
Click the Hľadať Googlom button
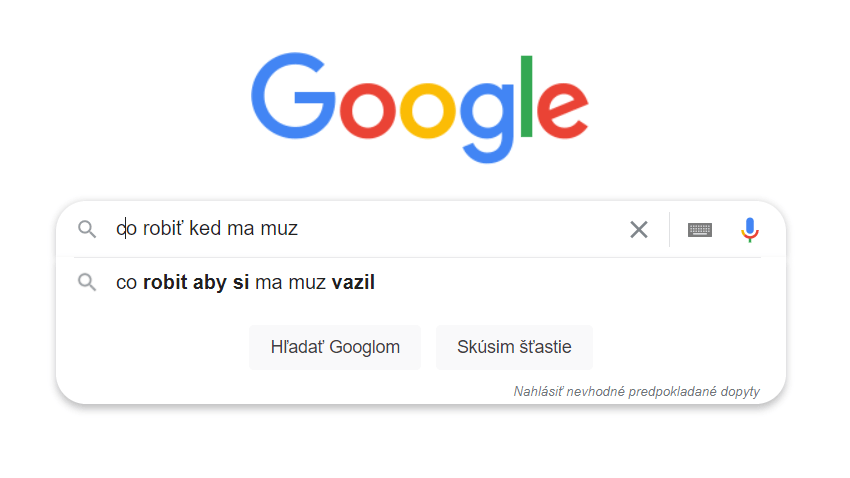(x=335, y=347)
